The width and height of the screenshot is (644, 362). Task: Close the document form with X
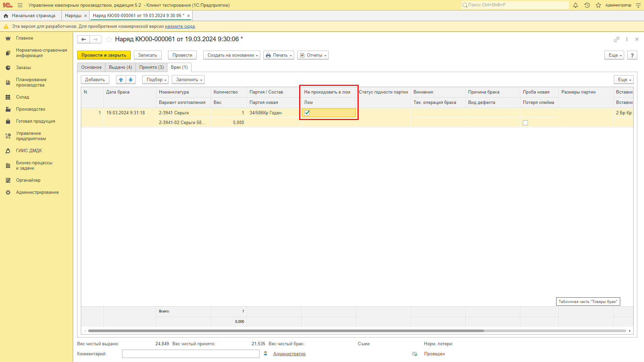pos(637,40)
